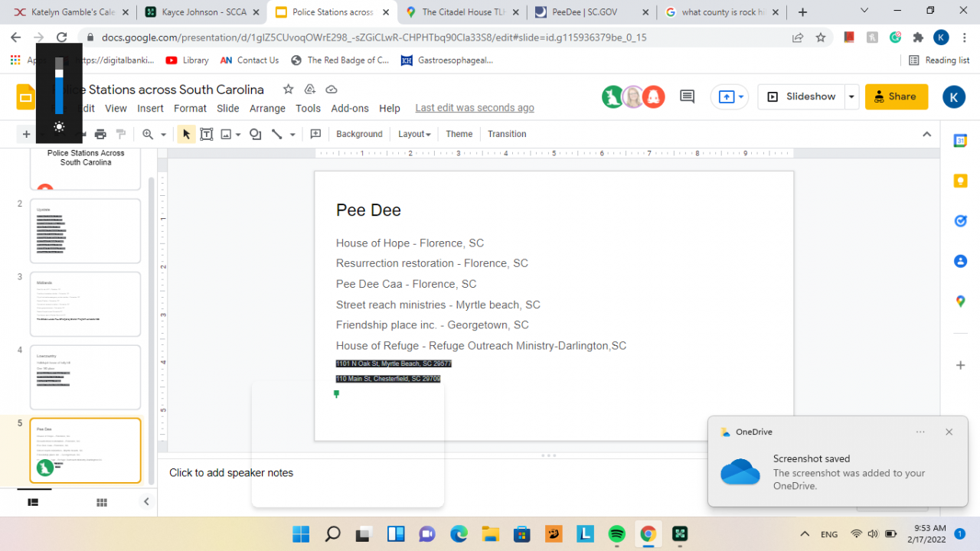Switch to The Citadel House browser tab
This screenshot has width=980, height=551.
(x=462, y=11)
